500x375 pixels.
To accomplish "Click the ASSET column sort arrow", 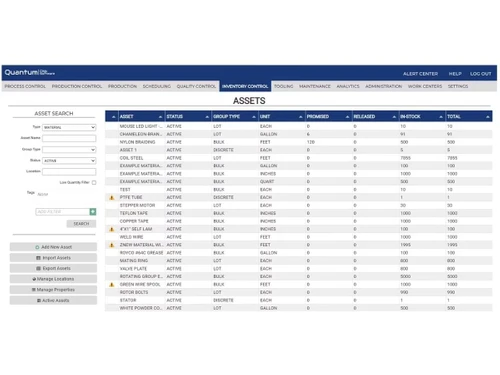I will [x=160, y=117].
